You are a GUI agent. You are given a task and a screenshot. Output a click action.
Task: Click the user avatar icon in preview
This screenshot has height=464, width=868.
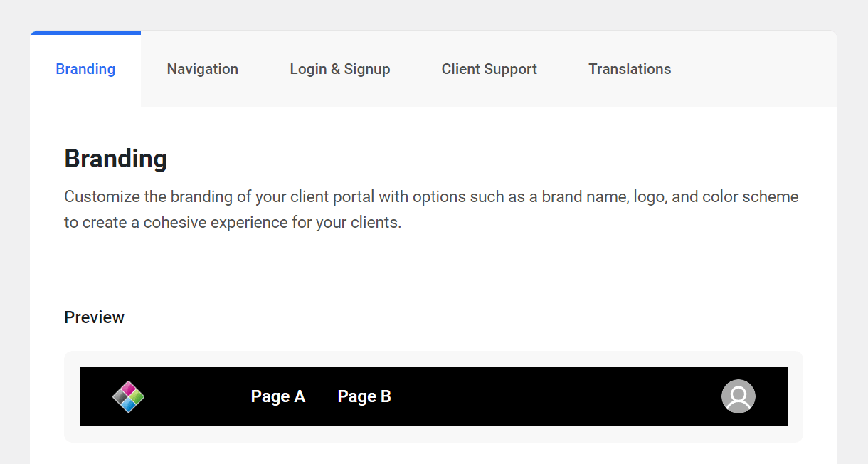(x=739, y=396)
